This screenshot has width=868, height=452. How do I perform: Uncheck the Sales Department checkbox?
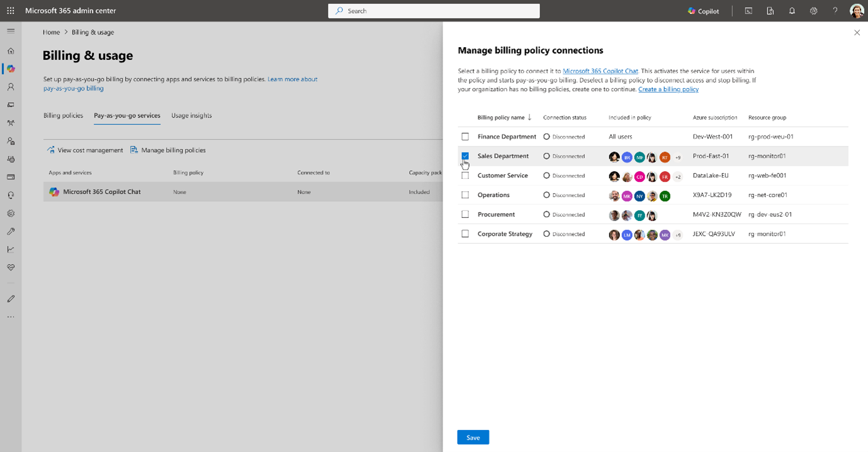point(465,156)
